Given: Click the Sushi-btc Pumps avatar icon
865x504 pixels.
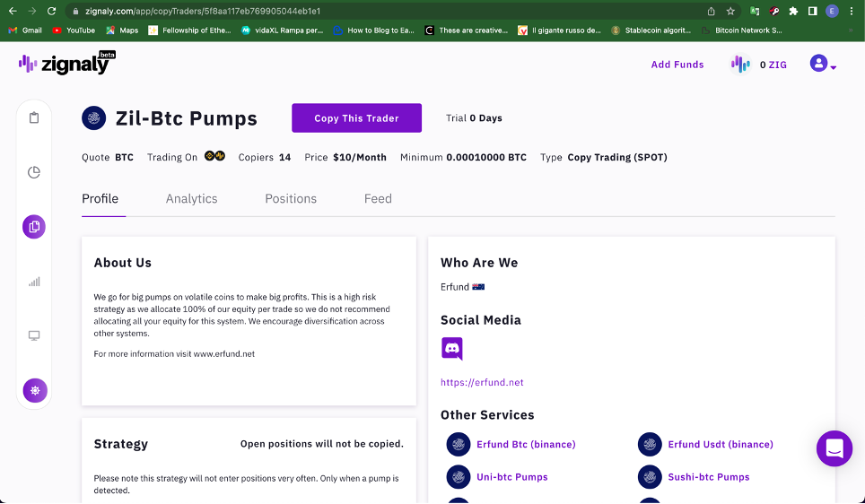Looking at the screenshot, I should coord(650,477).
